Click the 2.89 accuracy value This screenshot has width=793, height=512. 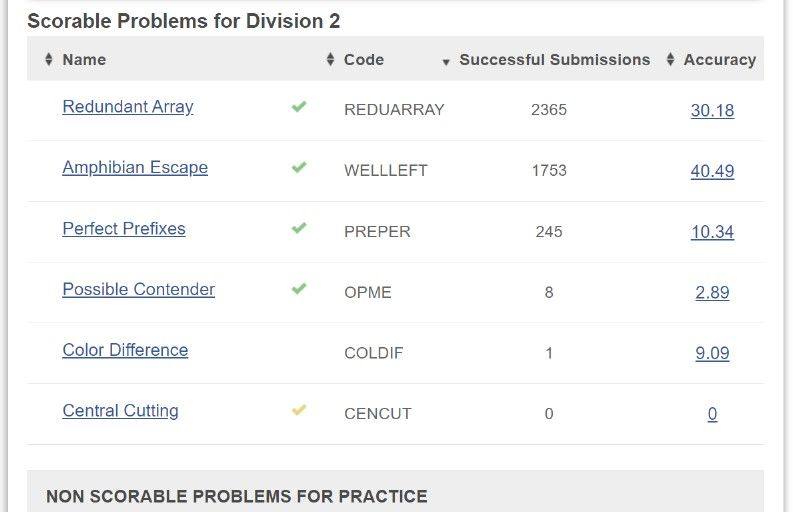click(712, 292)
